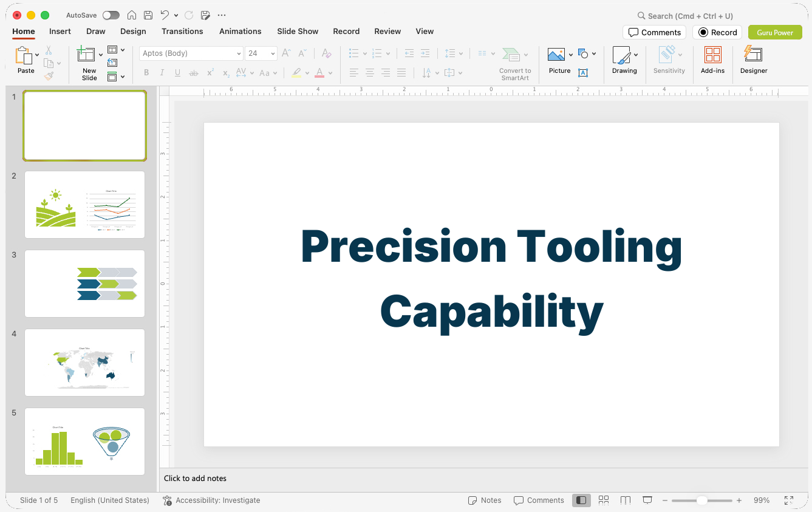Click the Home icon in title bar
Viewport: 812px width, 512px height.
tap(132, 15)
